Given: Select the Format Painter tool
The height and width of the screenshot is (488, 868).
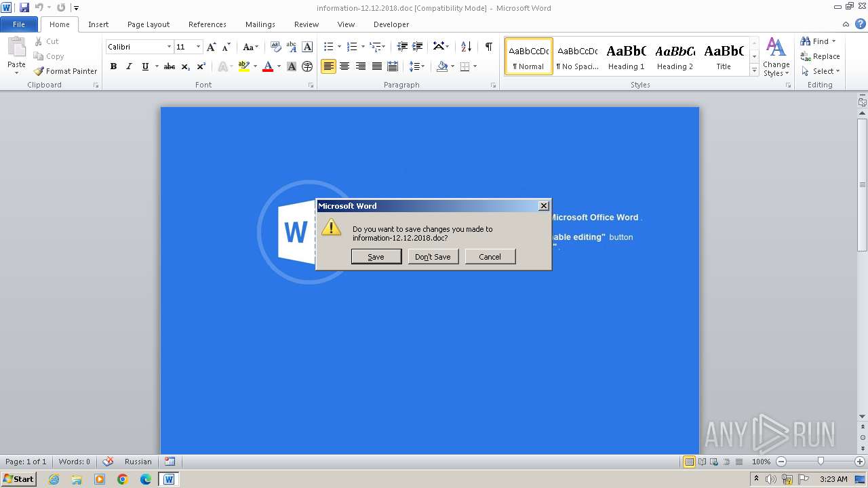Looking at the screenshot, I should pos(66,71).
